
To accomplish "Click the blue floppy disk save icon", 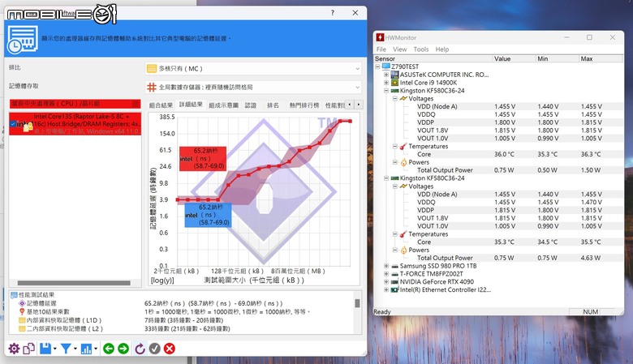I will (x=45, y=349).
